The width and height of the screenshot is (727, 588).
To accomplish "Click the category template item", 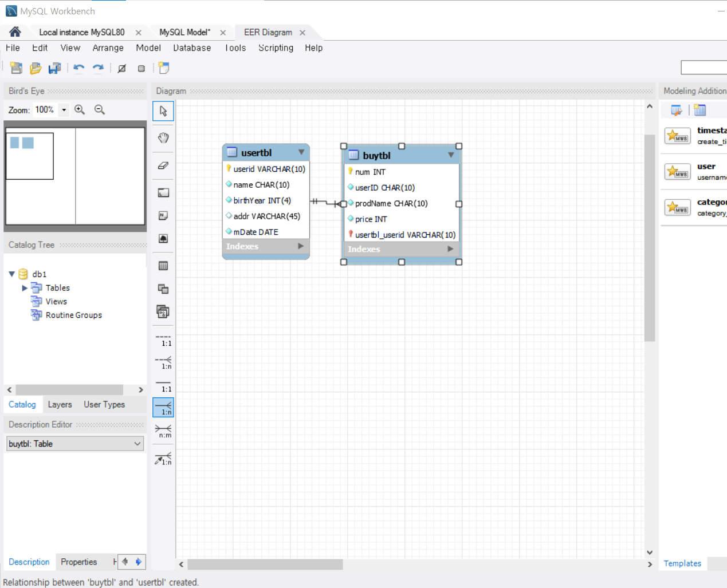I will pos(695,207).
